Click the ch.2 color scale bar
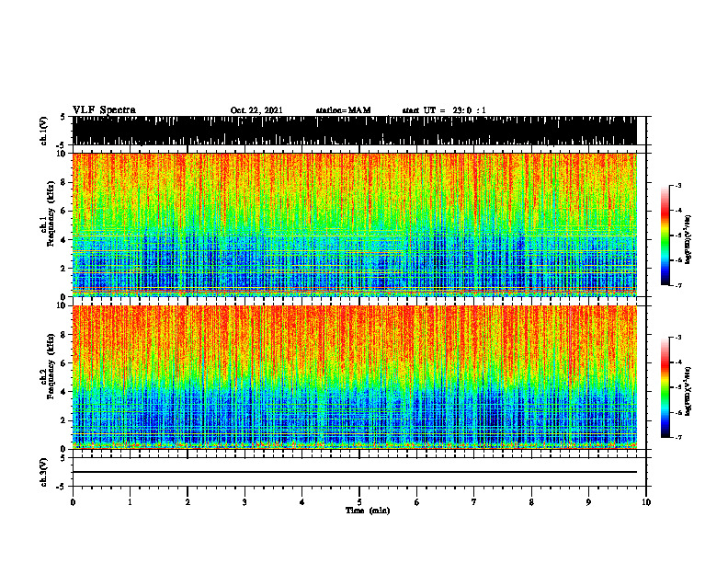Image resolution: width=728 pixels, height=563 pixels. pyautogui.click(x=665, y=387)
